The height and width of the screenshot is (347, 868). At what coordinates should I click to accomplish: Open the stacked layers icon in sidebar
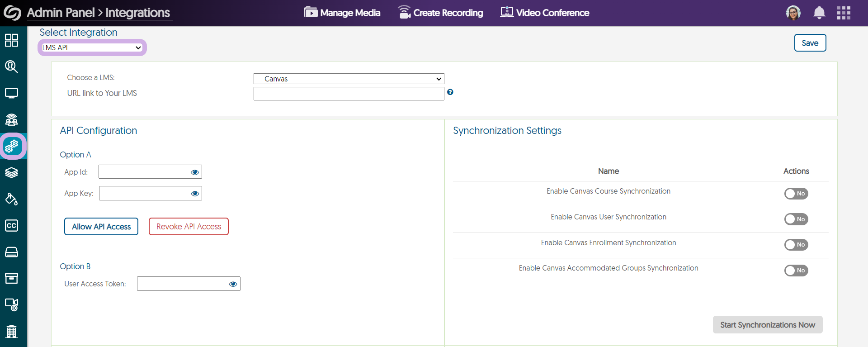tap(11, 173)
